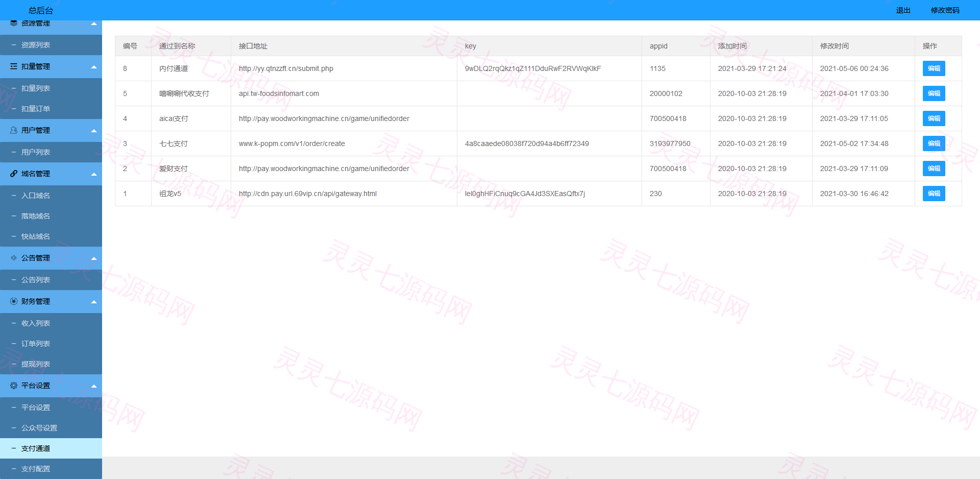The height and width of the screenshot is (479, 980).
Task: Click the 域名管理 link icon
Action: (x=14, y=174)
